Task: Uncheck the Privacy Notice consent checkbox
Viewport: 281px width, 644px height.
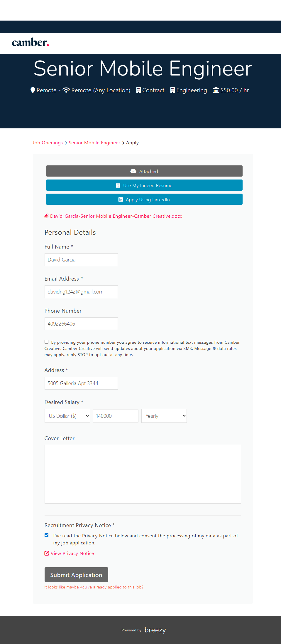Action: 46,535
